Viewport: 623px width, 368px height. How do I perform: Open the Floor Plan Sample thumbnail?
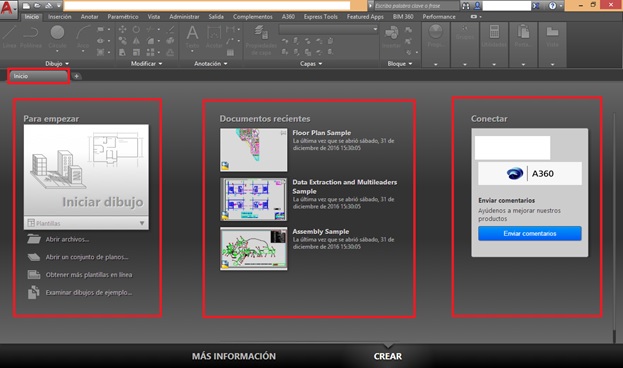(253, 150)
